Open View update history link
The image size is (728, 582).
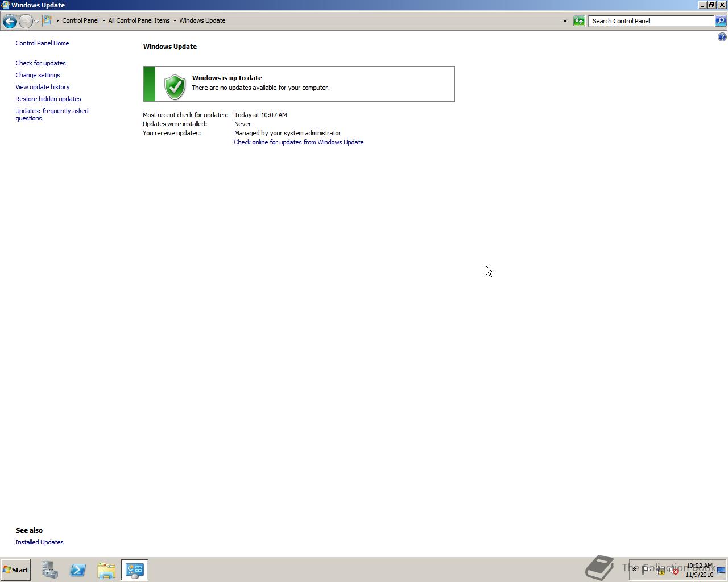(43, 87)
